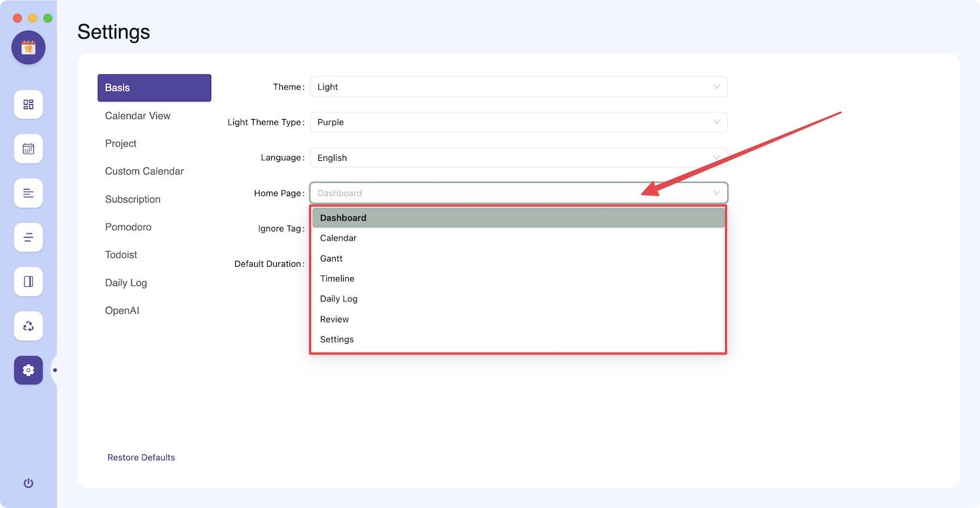Switch to the Calendar View settings tab
The width and height of the screenshot is (980, 508).
coord(138,116)
